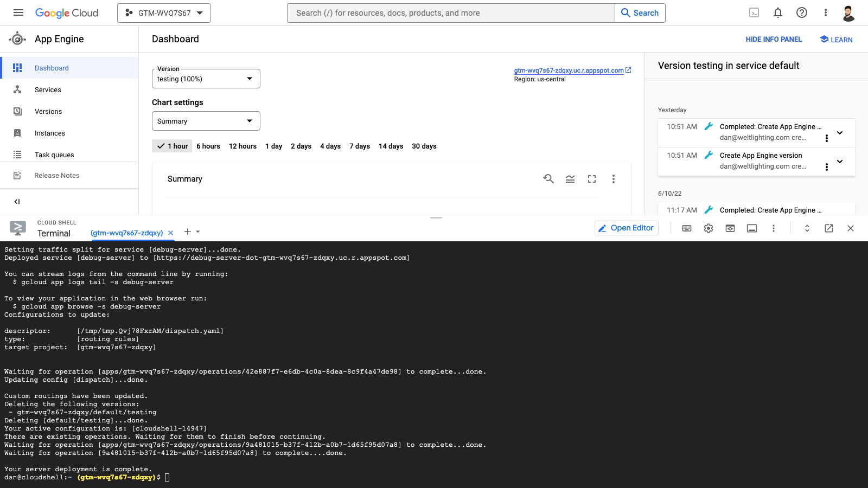The image size is (868, 488).
Task: Select the 12 hours time range
Action: pos(242,146)
